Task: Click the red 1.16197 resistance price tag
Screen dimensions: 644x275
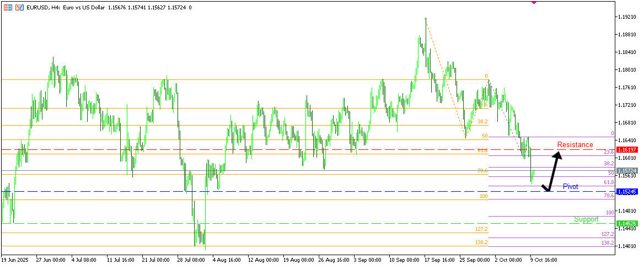Action: click(x=627, y=150)
